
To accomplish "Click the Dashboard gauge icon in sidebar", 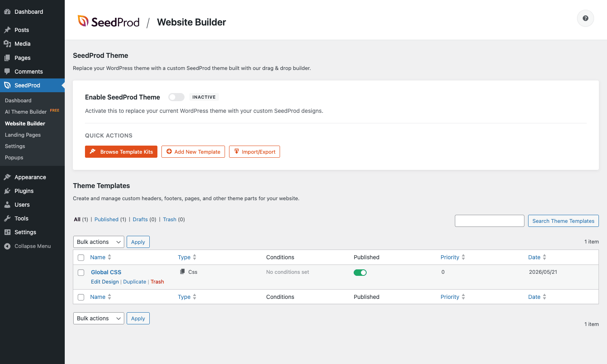I will pos(7,12).
